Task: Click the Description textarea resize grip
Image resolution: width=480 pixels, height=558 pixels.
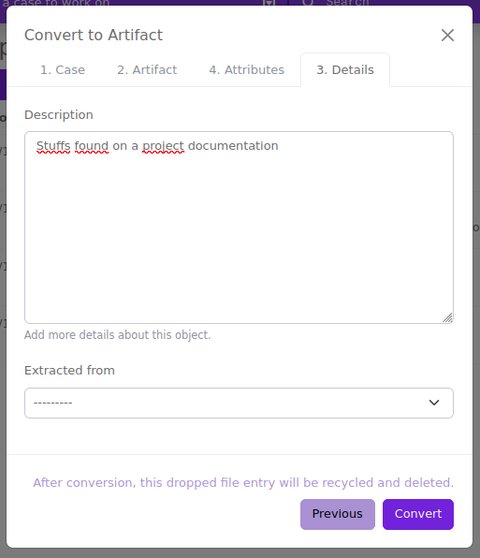Action: tap(448, 318)
